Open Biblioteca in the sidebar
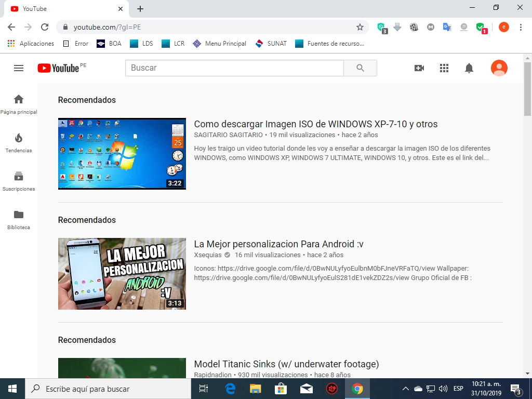 click(19, 220)
